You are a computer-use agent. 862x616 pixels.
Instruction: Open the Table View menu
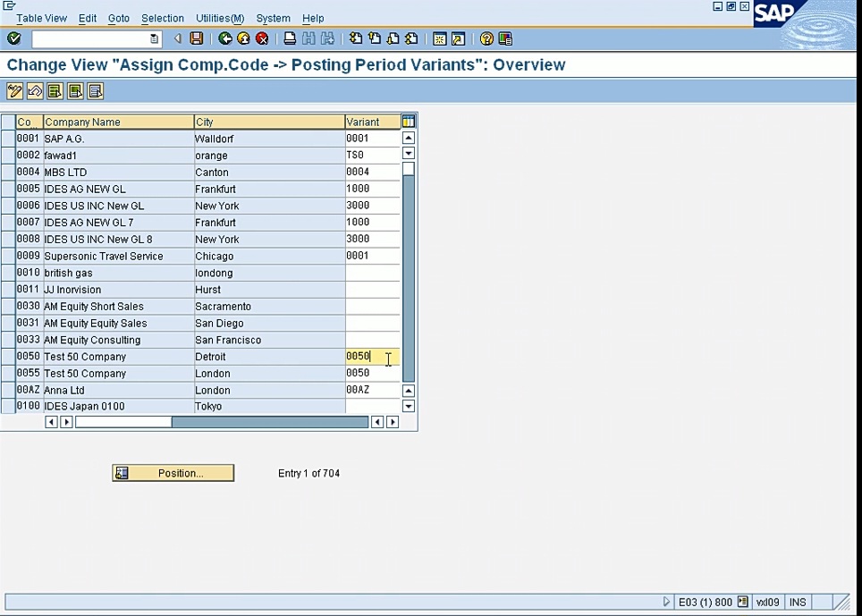[x=41, y=18]
